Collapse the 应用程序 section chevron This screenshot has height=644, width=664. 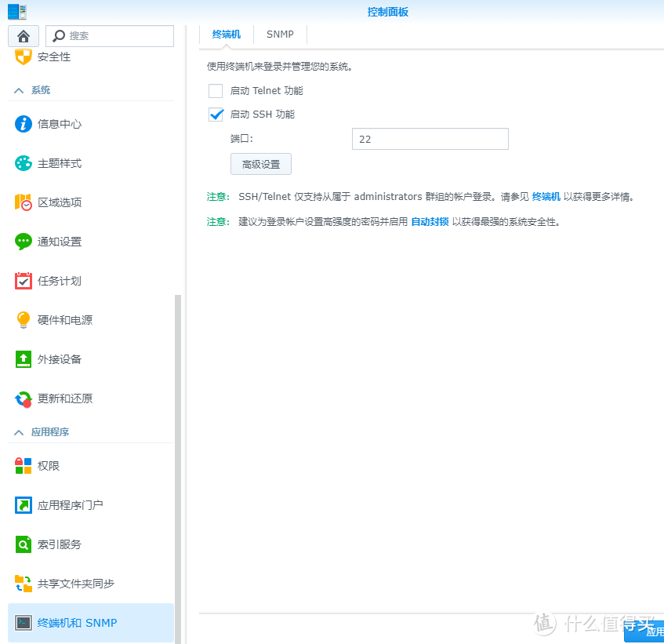point(19,432)
